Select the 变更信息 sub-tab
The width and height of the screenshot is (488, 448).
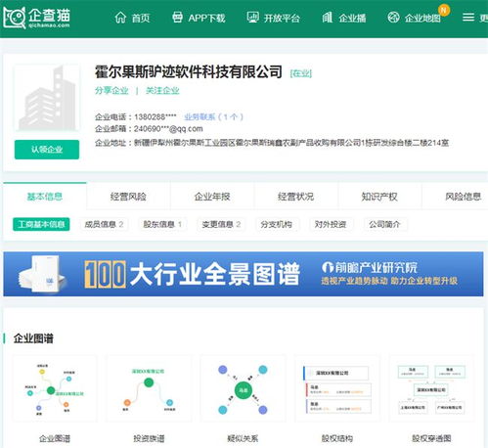click(221, 224)
